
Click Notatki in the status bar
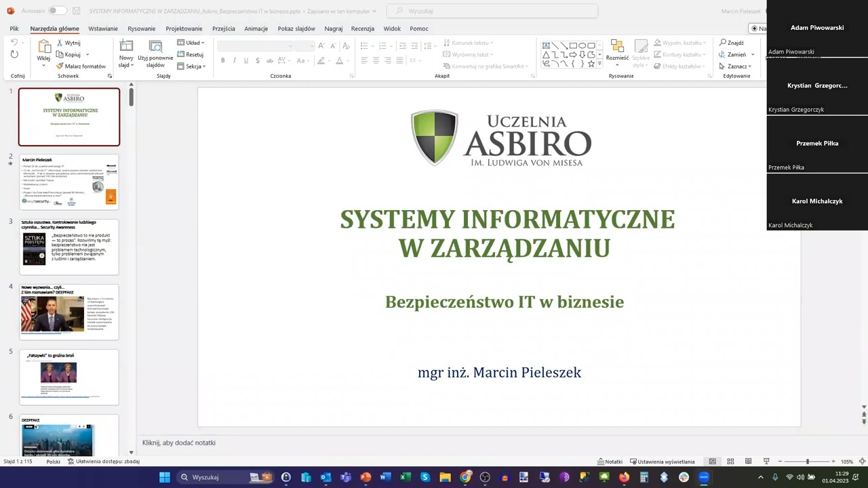(610, 462)
